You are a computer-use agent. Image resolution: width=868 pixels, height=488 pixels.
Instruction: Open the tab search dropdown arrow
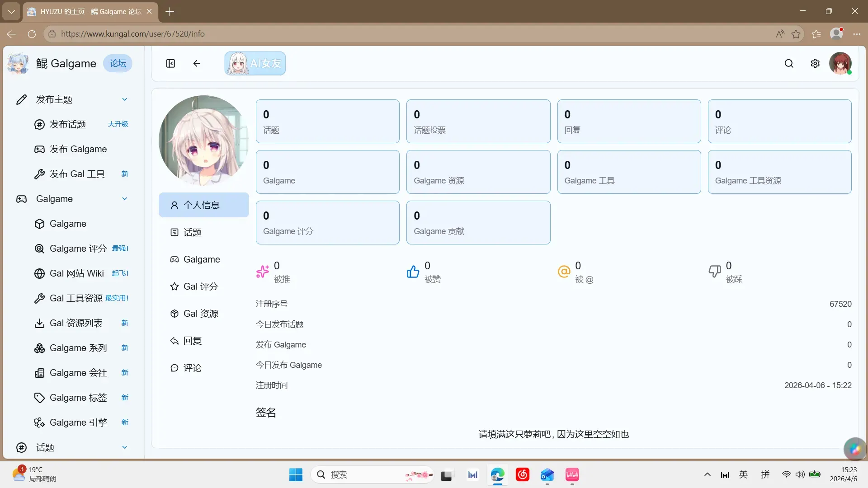(x=11, y=11)
